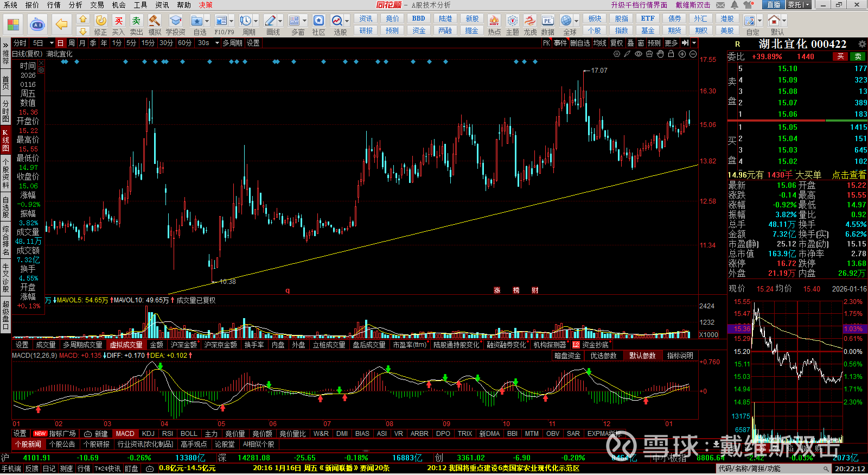
Task: Switch to the KDJ indicator tab
Action: coord(148,434)
